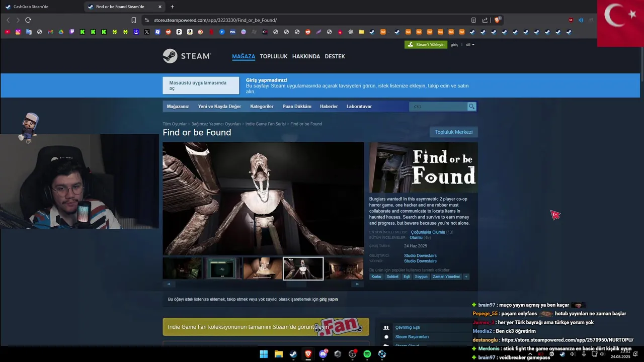Open the Twitch bookmark icon
The width and height of the screenshot is (644, 362).
pyautogui.click(x=72, y=32)
